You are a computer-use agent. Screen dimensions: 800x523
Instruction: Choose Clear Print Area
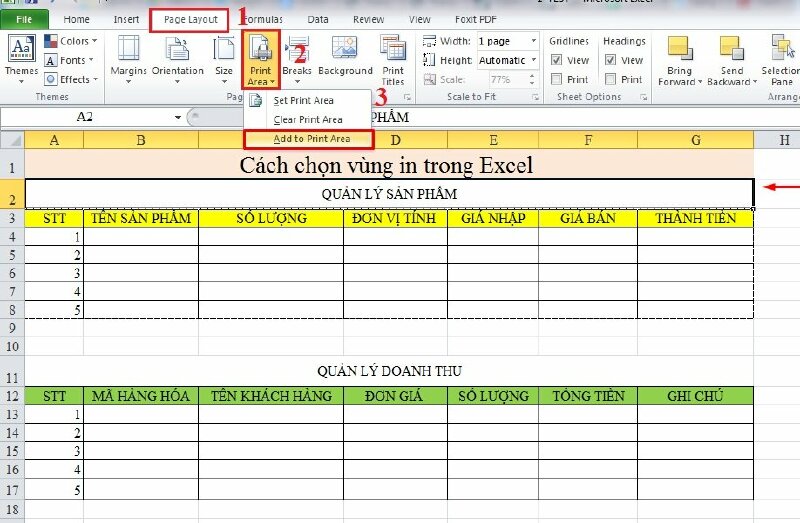(308, 119)
